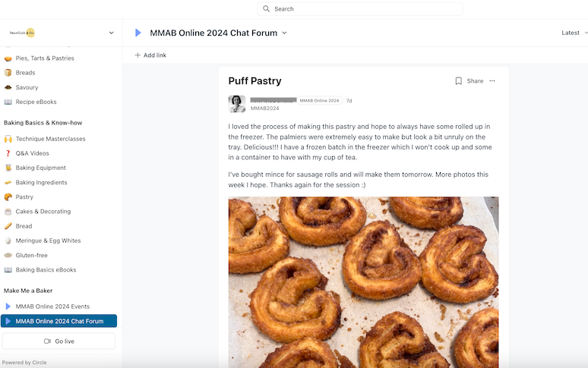This screenshot has width=588, height=368.
Task: Open the Latest sort order dropdown
Action: point(574,33)
